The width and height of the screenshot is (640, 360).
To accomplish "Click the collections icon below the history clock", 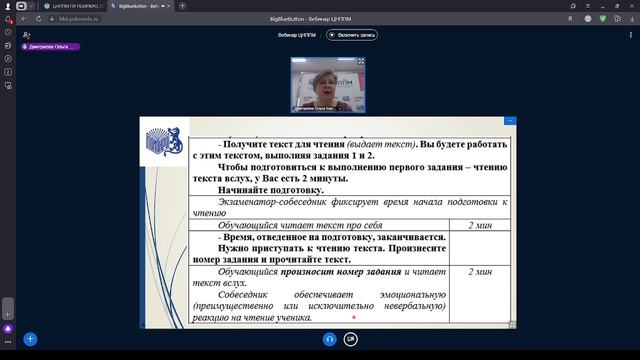I will click(8, 46).
